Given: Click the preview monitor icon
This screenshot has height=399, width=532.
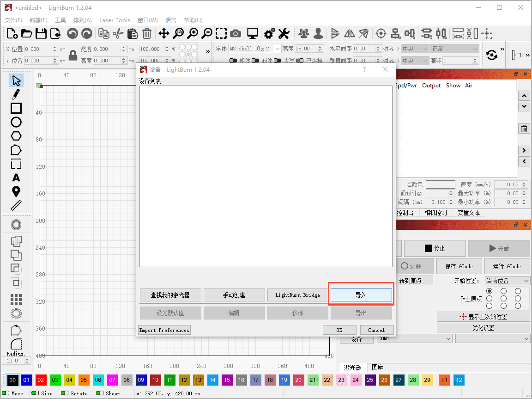Looking at the screenshot, I should [x=253, y=33].
